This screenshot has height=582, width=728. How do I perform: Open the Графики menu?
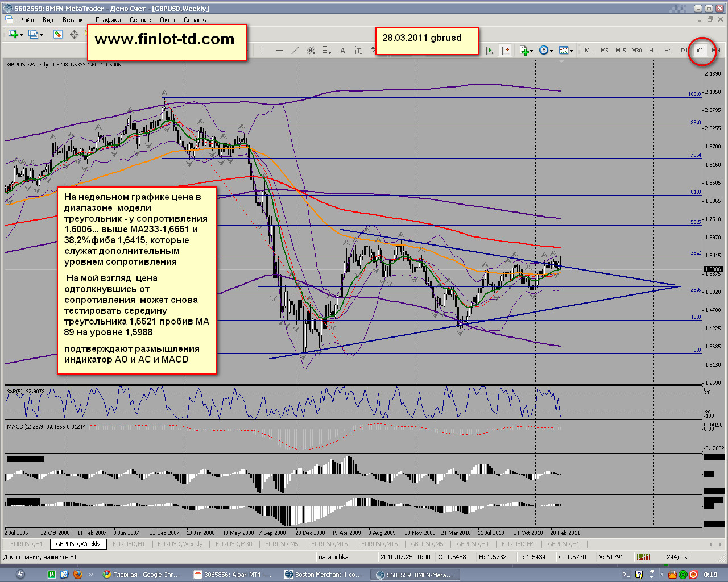coord(108,19)
